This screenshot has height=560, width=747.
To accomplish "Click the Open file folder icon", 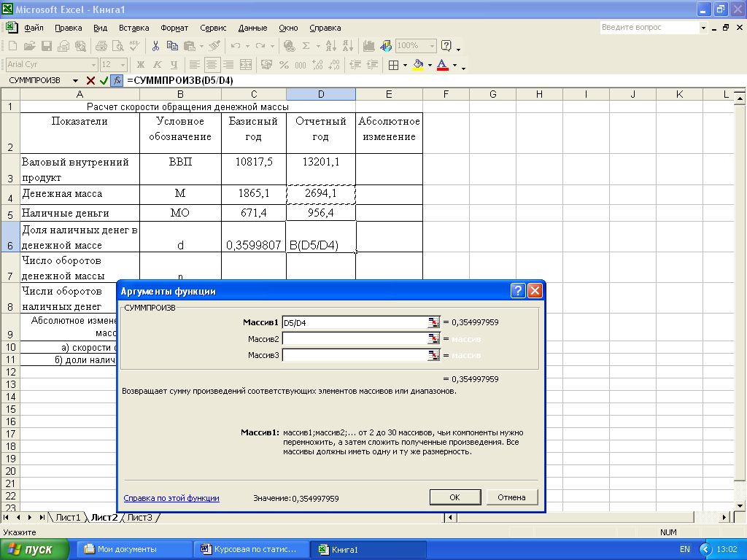I will click(x=29, y=46).
